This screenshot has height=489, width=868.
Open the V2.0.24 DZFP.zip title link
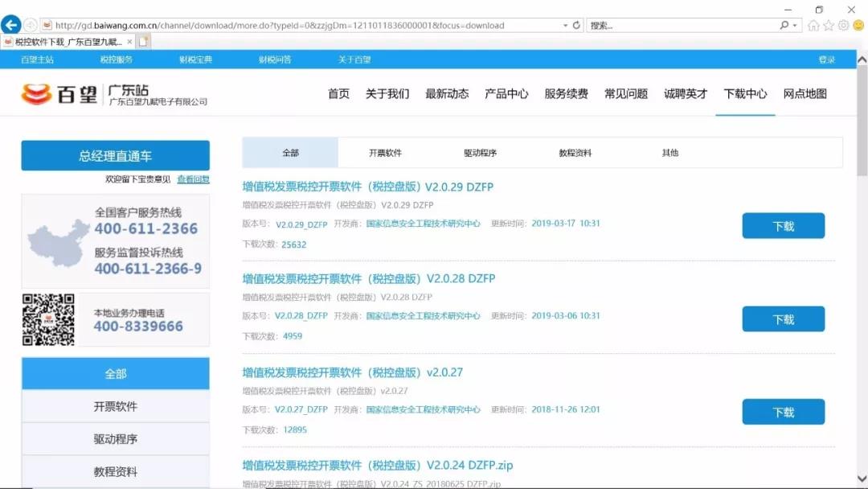(378, 465)
